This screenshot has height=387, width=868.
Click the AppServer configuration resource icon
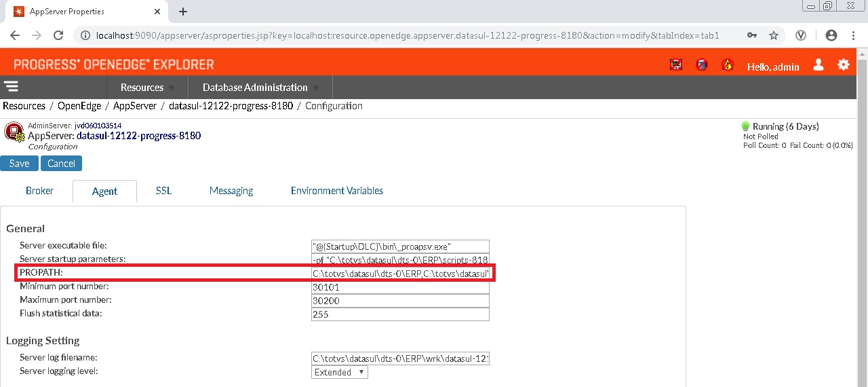click(x=14, y=132)
